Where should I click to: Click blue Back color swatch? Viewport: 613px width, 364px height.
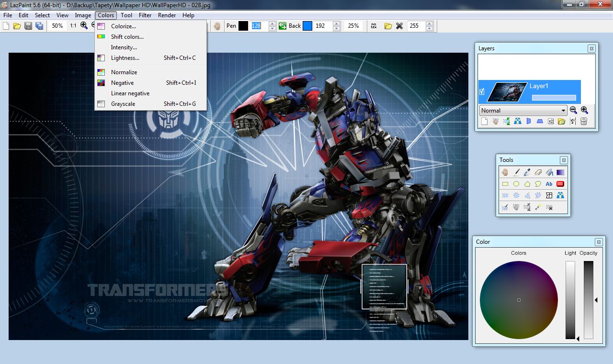(x=307, y=26)
